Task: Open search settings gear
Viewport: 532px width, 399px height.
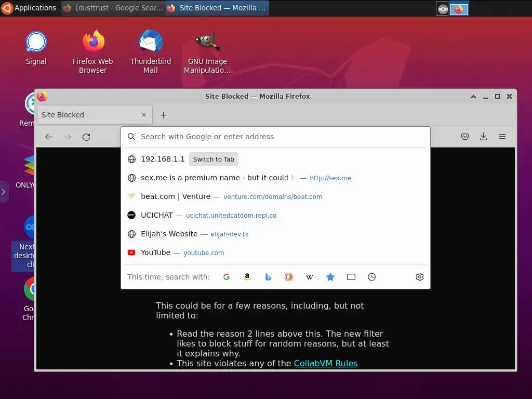Action: click(420, 277)
